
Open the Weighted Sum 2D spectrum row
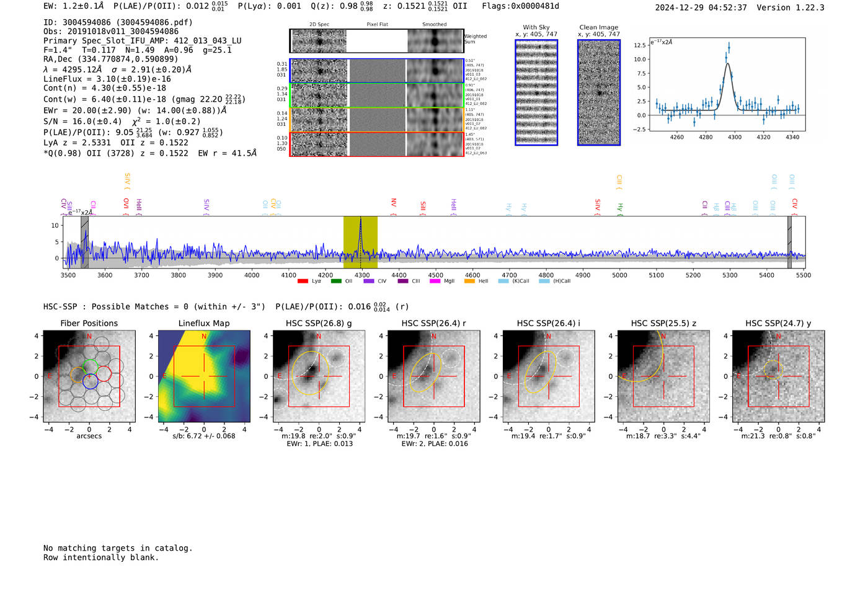click(x=377, y=41)
